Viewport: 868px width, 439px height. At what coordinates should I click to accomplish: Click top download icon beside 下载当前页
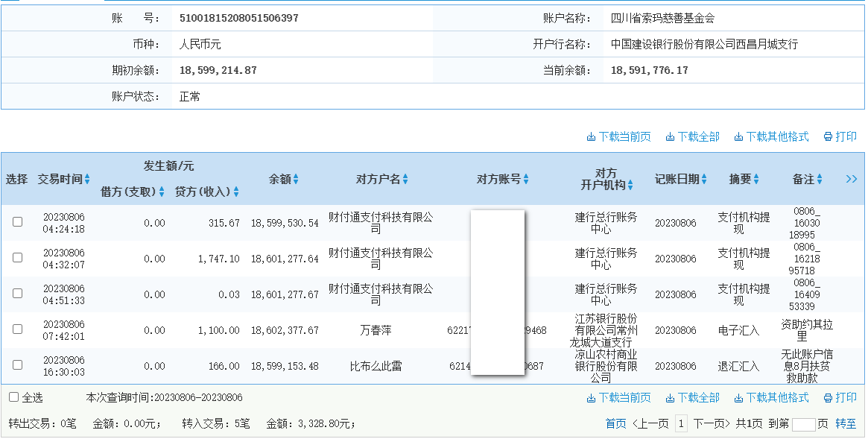click(591, 136)
